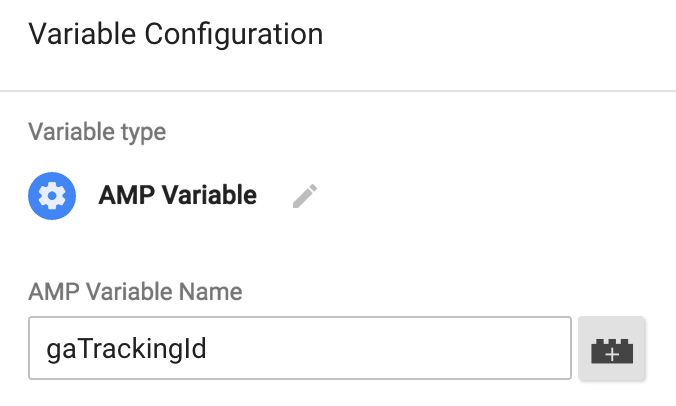Click the Variable Configuration heading
This screenshot has height=406, width=676.
point(175,34)
